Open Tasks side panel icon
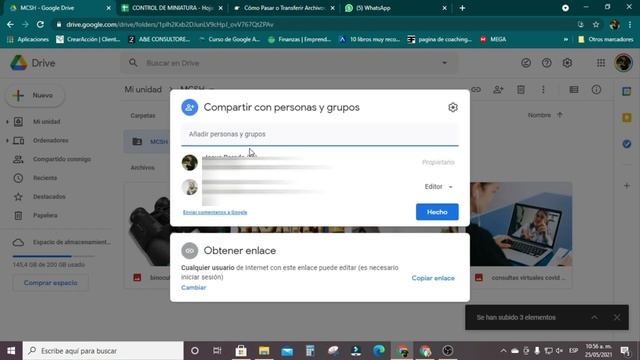This screenshot has width=640, height=360. point(627,144)
